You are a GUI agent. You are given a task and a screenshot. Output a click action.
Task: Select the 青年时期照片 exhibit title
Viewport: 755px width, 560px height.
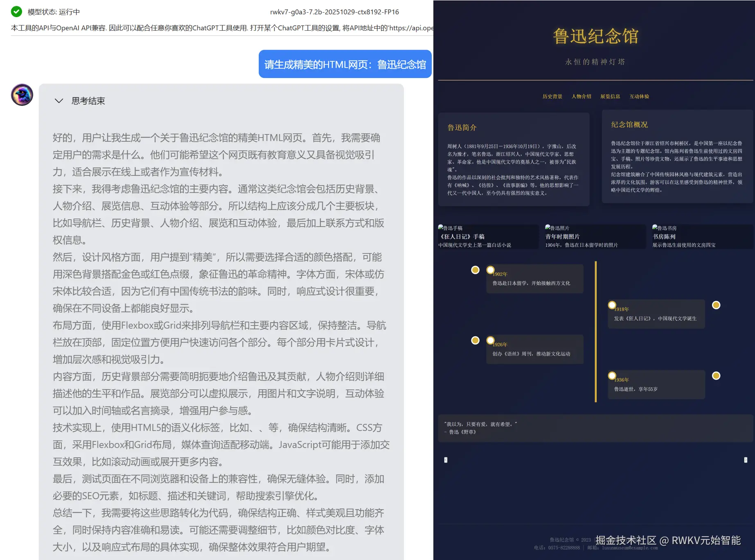562,237
